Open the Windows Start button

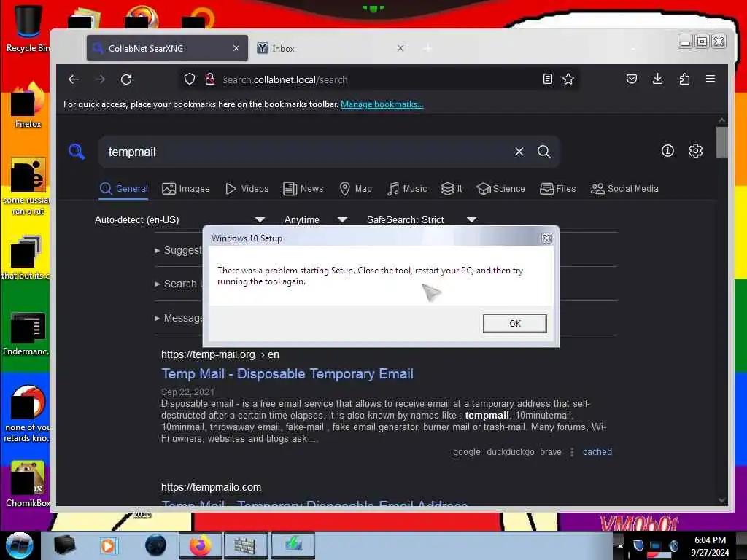click(x=19, y=545)
